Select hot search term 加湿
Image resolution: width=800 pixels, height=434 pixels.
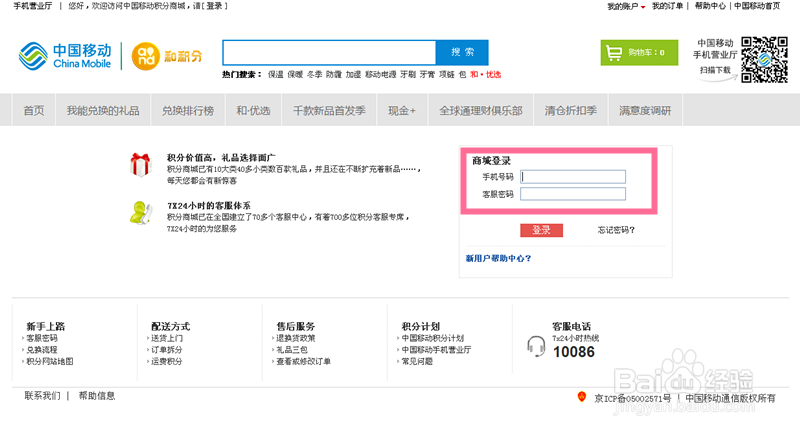pyautogui.click(x=353, y=74)
